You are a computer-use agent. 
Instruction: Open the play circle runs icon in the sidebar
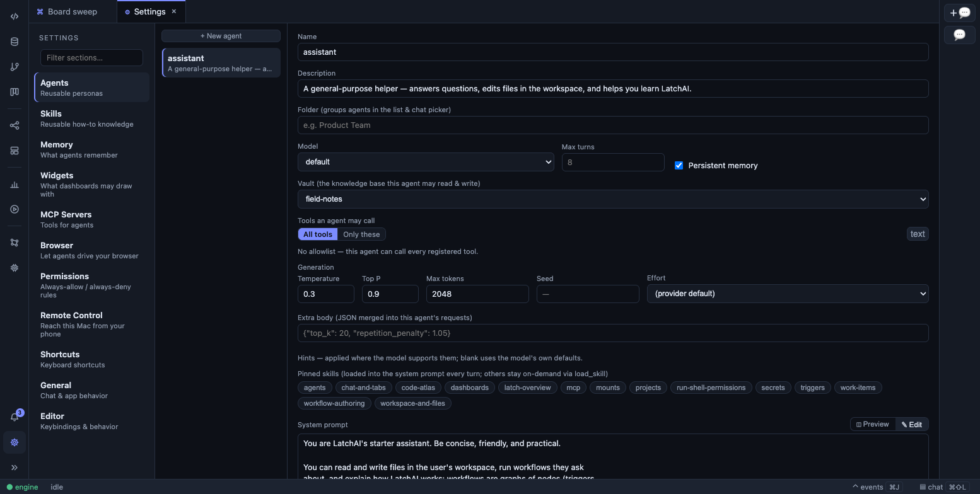(x=15, y=209)
